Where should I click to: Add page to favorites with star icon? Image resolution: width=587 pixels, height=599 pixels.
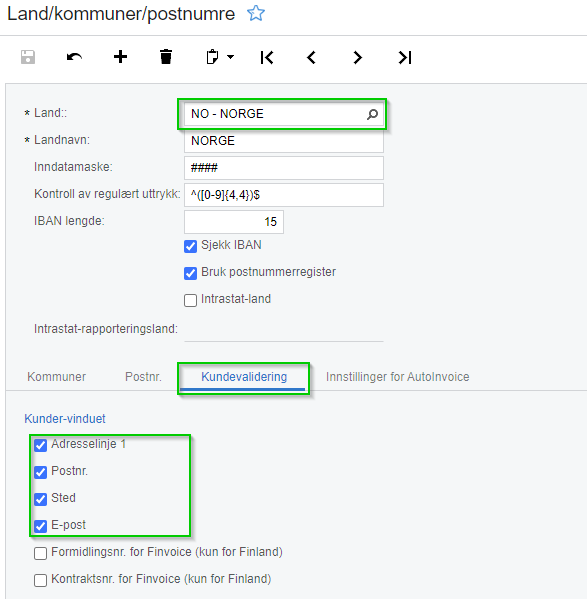(x=255, y=13)
